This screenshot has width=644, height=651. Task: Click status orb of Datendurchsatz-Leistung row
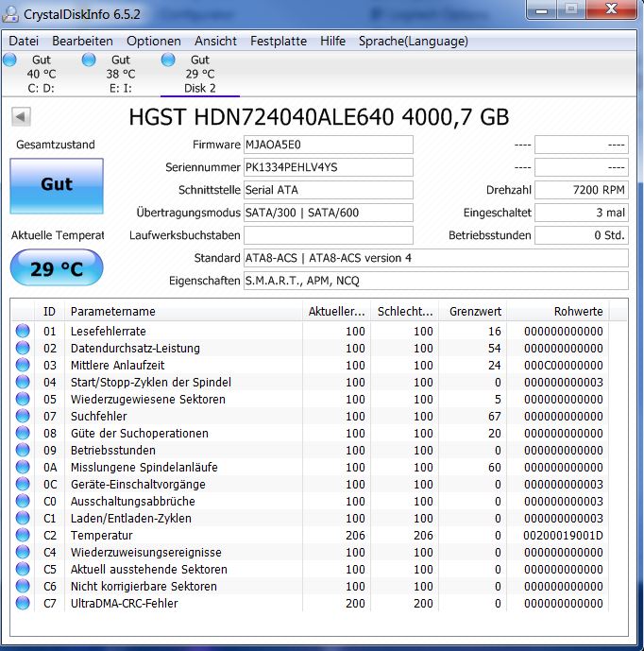pos(23,348)
